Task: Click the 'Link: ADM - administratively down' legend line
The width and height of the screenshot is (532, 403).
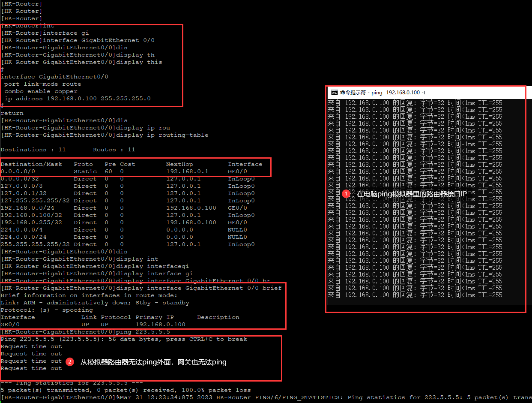Action: tap(95, 303)
